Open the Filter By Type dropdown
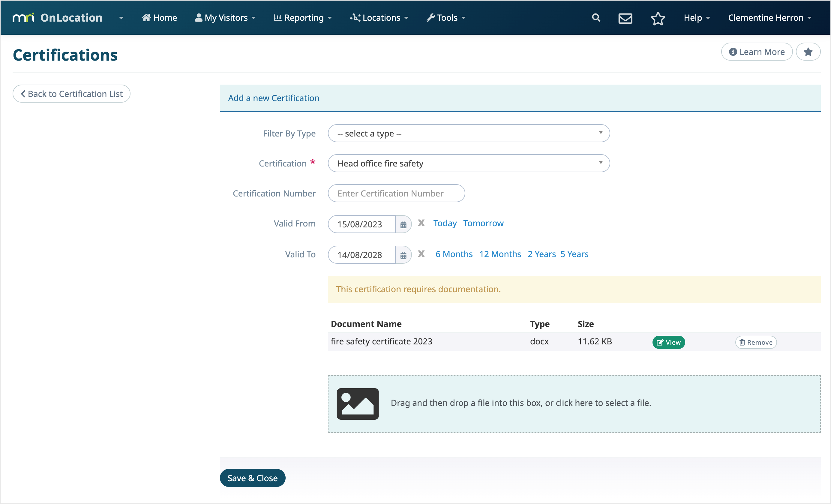The height and width of the screenshot is (504, 831). coord(469,133)
